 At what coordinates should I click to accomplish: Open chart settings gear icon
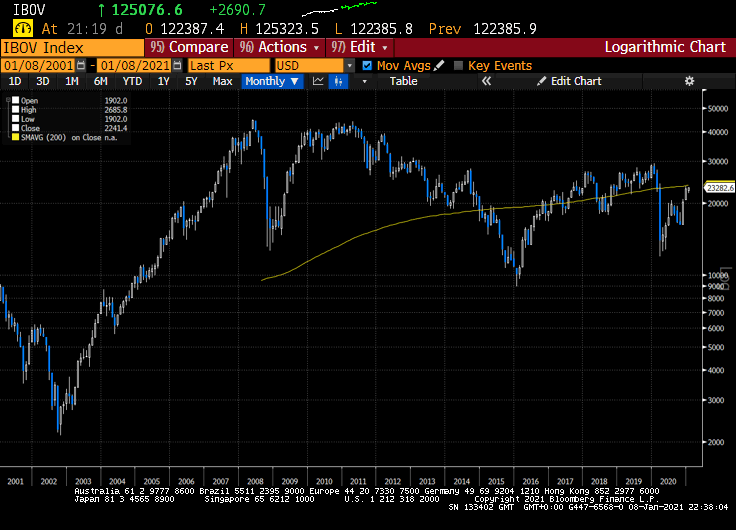(689, 81)
